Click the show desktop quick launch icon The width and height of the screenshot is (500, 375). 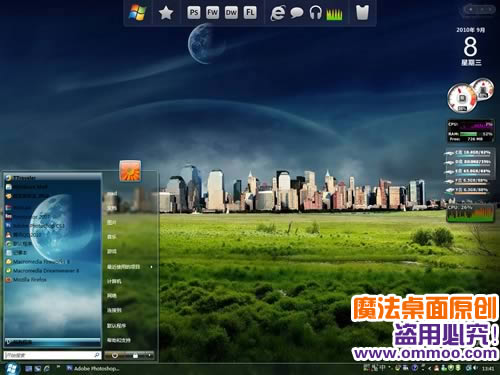click(x=29, y=369)
